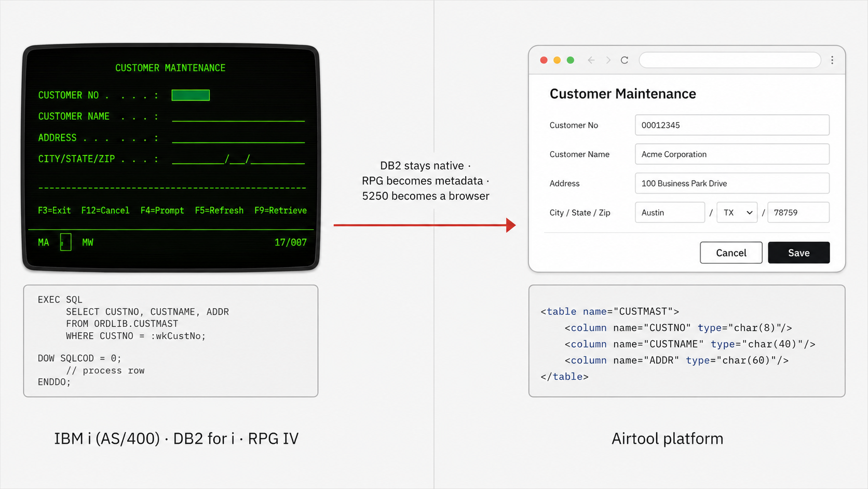Click the Cancel button

(x=731, y=253)
